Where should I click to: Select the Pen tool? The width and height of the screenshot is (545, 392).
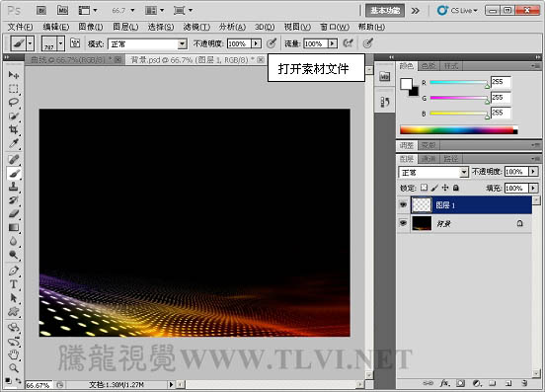tap(14, 271)
